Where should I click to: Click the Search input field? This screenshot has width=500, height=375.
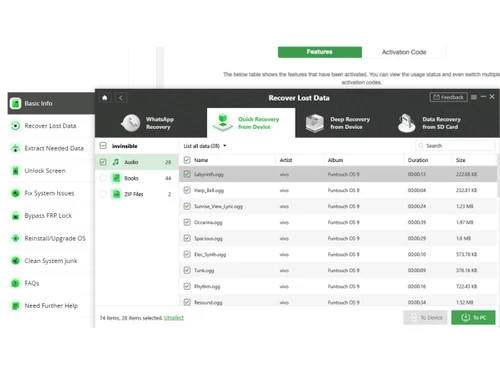coord(455,146)
